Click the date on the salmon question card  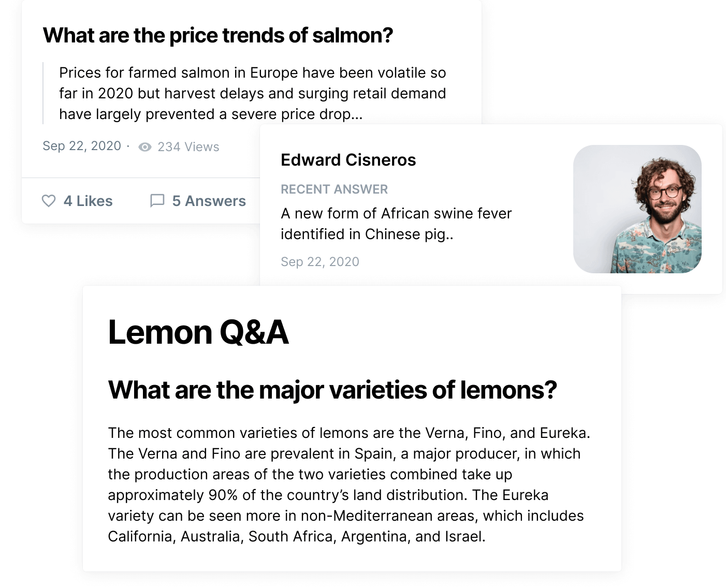pos(82,146)
